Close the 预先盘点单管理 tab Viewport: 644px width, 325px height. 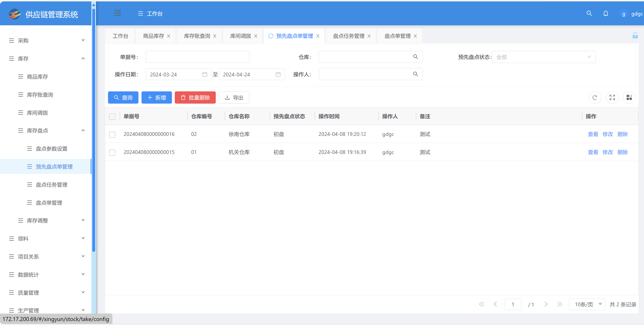317,36
